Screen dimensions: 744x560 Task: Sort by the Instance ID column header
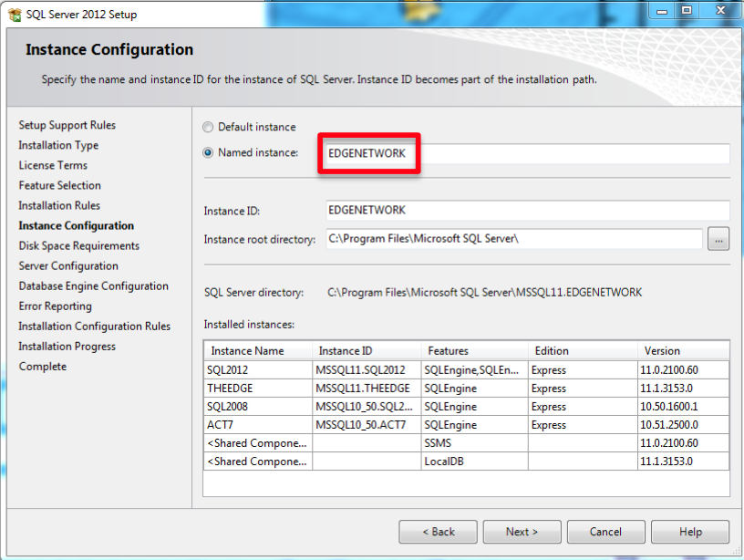[x=367, y=351]
